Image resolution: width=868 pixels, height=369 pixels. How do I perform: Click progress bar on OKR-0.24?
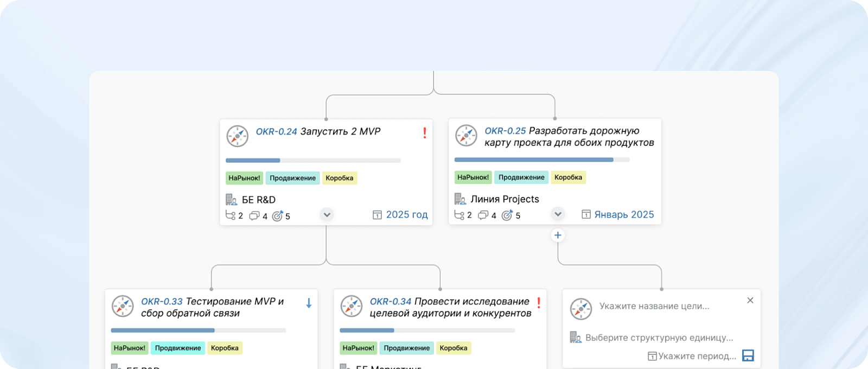point(313,161)
